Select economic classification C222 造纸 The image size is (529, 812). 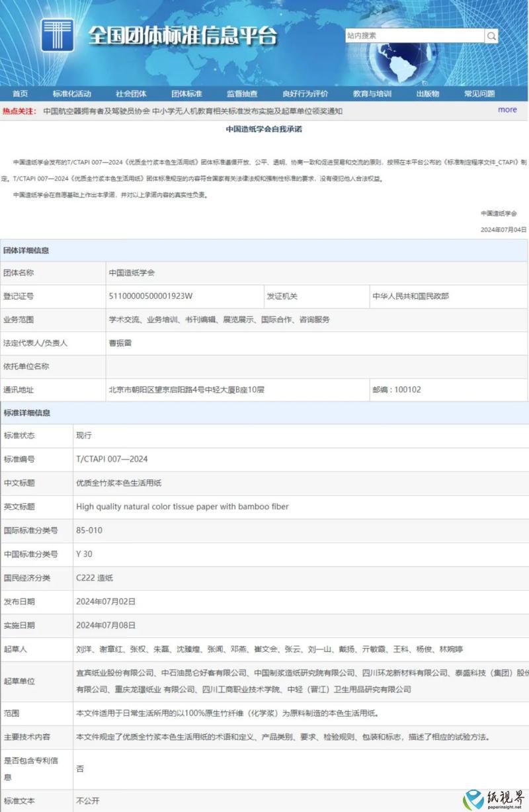95,578
